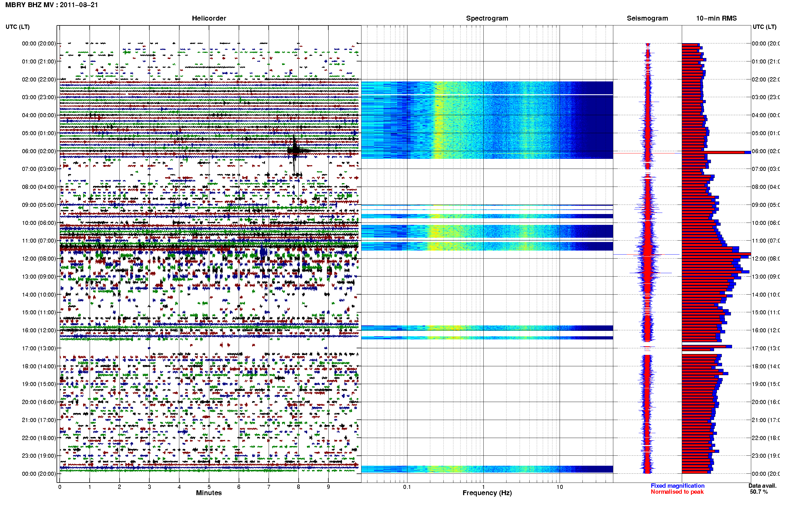The height and width of the screenshot is (508, 812).
Task: Click the 22:00 (18:00) Helicorder time label
Action: (39, 438)
